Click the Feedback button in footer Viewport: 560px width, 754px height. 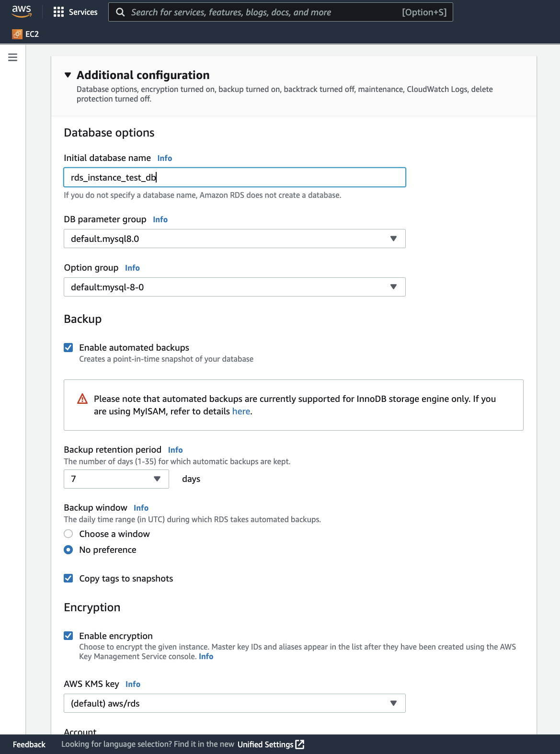pos(29,744)
